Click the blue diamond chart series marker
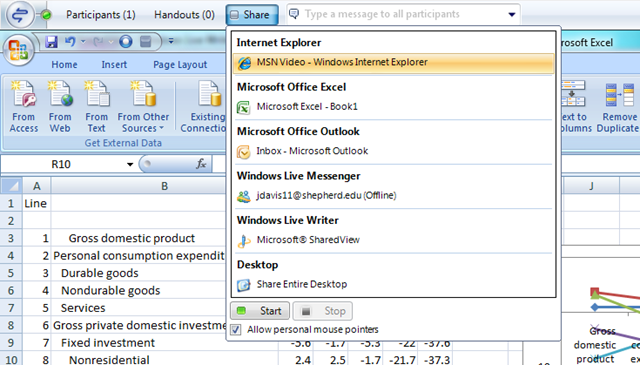This screenshot has width=640, height=365. (595, 307)
